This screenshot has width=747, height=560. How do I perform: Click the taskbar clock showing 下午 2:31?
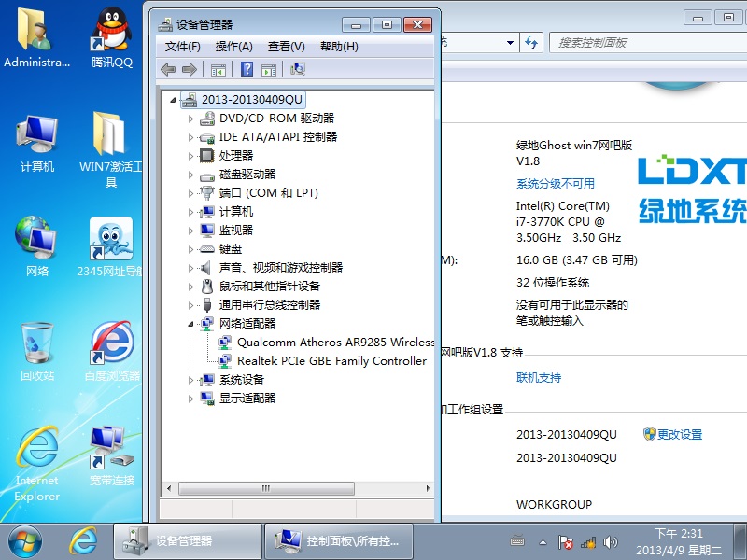coord(679,541)
